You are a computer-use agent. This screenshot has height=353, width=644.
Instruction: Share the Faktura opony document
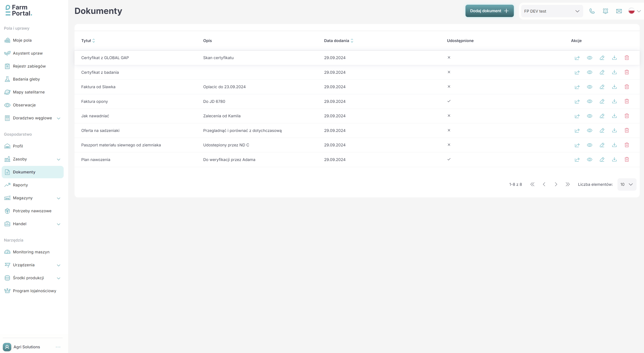click(577, 101)
